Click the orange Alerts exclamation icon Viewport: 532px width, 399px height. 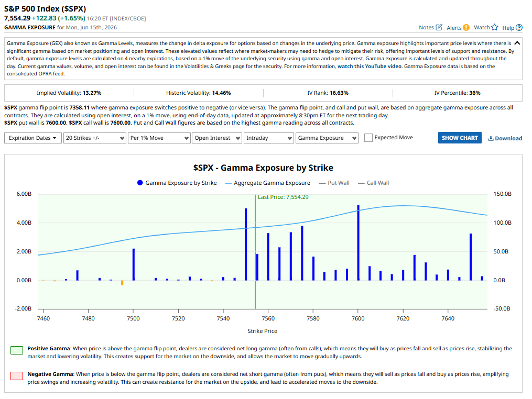coord(466,27)
